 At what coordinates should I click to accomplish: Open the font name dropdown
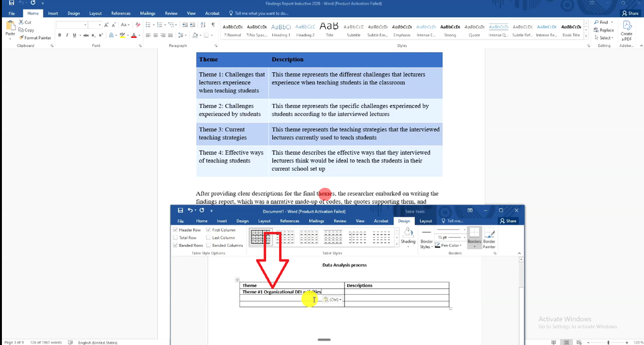(x=85, y=25)
